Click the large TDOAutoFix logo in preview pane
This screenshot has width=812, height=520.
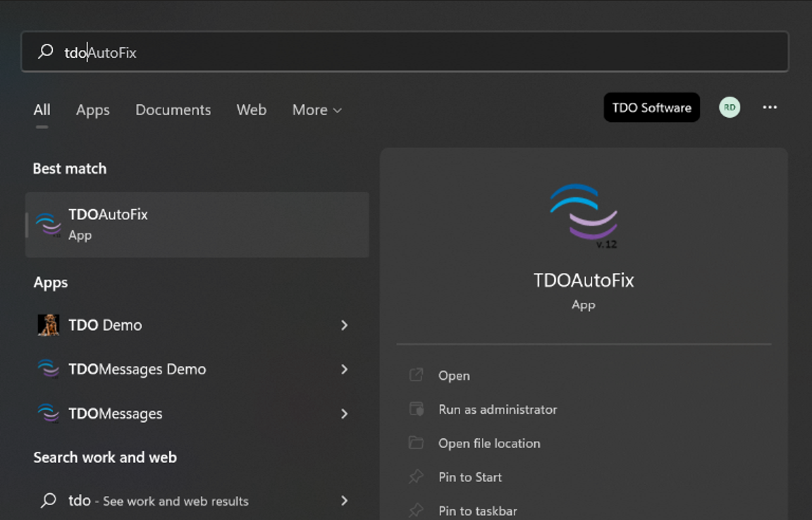coord(584,216)
